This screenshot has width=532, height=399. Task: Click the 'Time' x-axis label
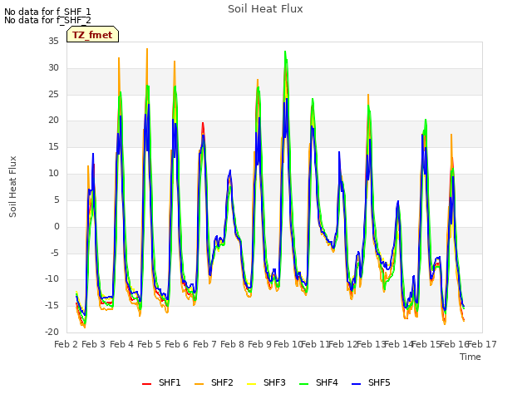click(x=470, y=357)
